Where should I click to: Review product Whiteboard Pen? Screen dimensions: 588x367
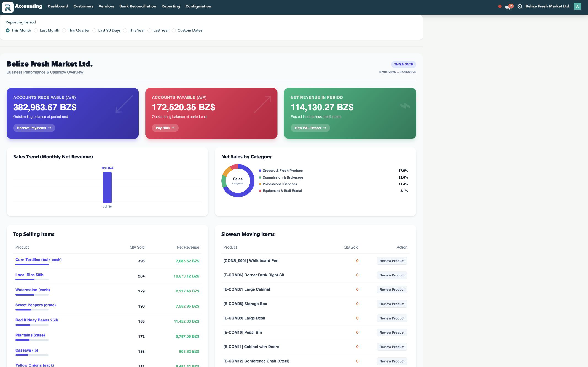[x=392, y=261]
